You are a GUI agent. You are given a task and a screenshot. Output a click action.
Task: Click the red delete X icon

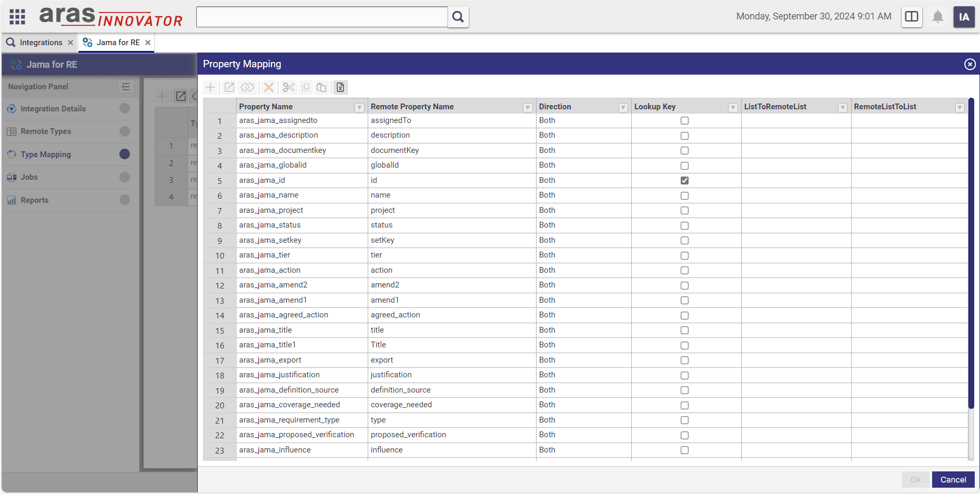click(269, 87)
